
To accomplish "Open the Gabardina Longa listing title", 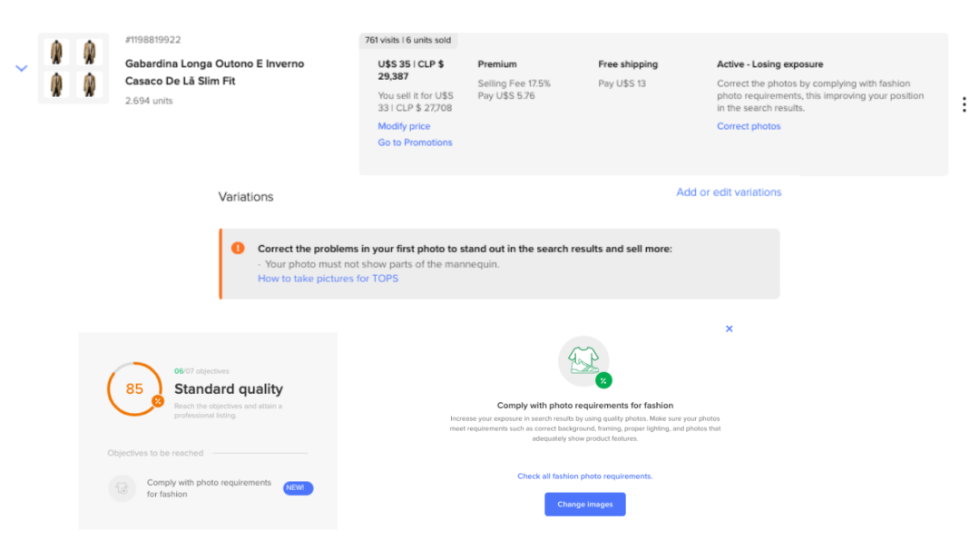I will (x=214, y=73).
